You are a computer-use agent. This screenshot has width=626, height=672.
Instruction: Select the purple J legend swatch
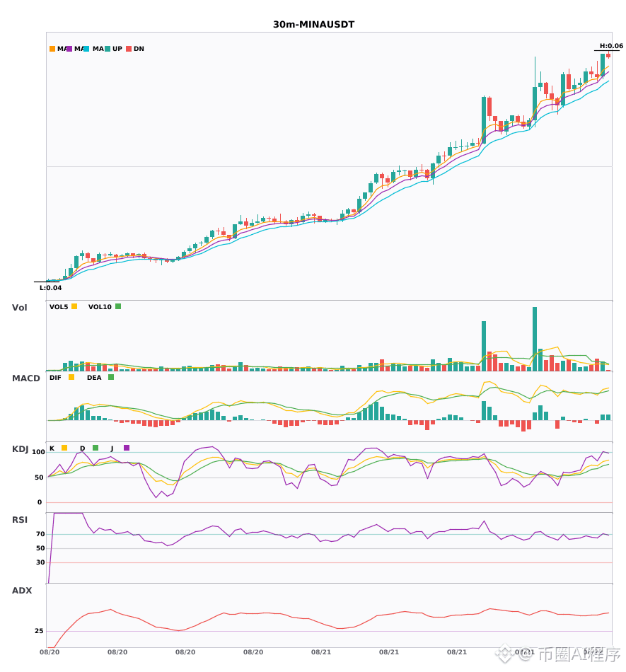coord(127,448)
